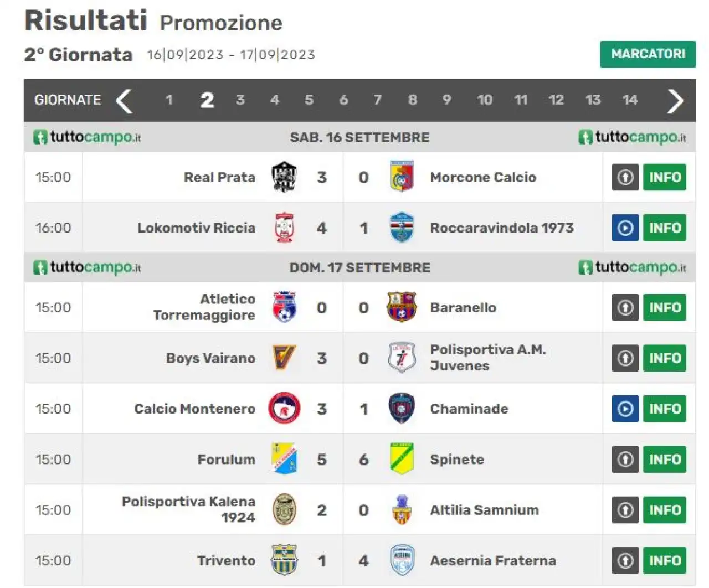Click gray arrow icon on Real Prata match
This screenshot has height=588, width=709.
pyautogui.click(x=625, y=177)
